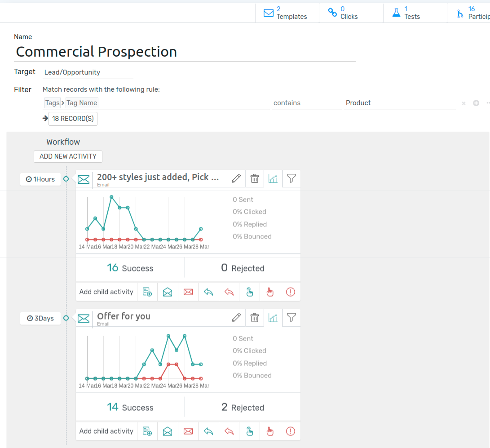490x448 pixels.
Task: Open the filter tab of the "Offer for you" activity
Action: [291, 318]
